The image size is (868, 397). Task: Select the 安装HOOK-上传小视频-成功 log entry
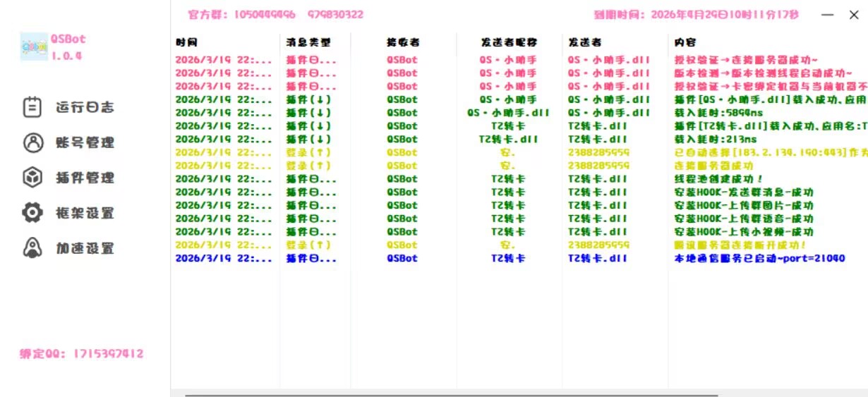click(x=519, y=232)
